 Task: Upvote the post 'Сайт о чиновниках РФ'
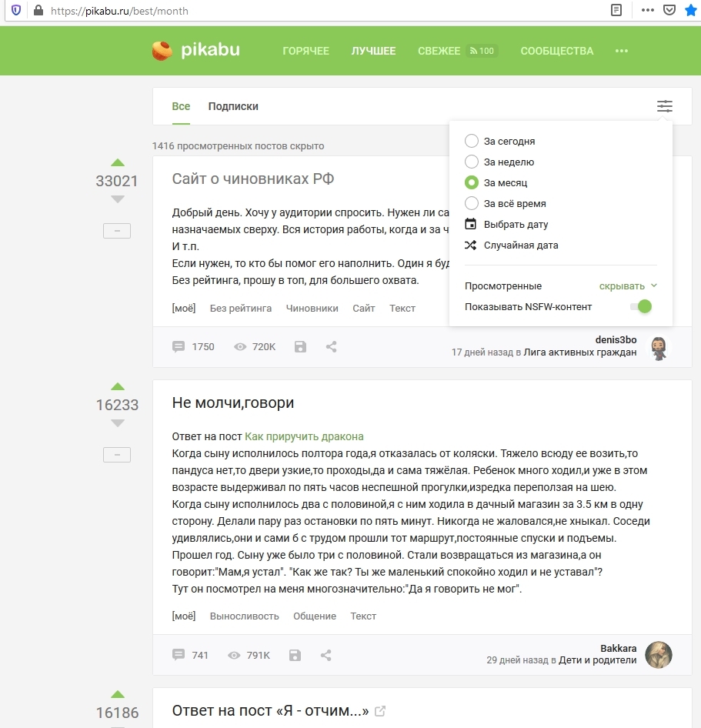pyautogui.click(x=117, y=162)
